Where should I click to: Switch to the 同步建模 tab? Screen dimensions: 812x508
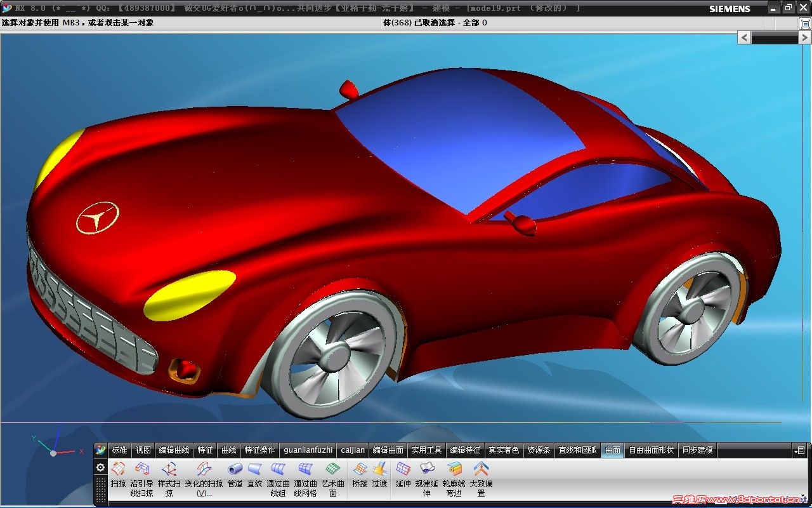point(698,450)
